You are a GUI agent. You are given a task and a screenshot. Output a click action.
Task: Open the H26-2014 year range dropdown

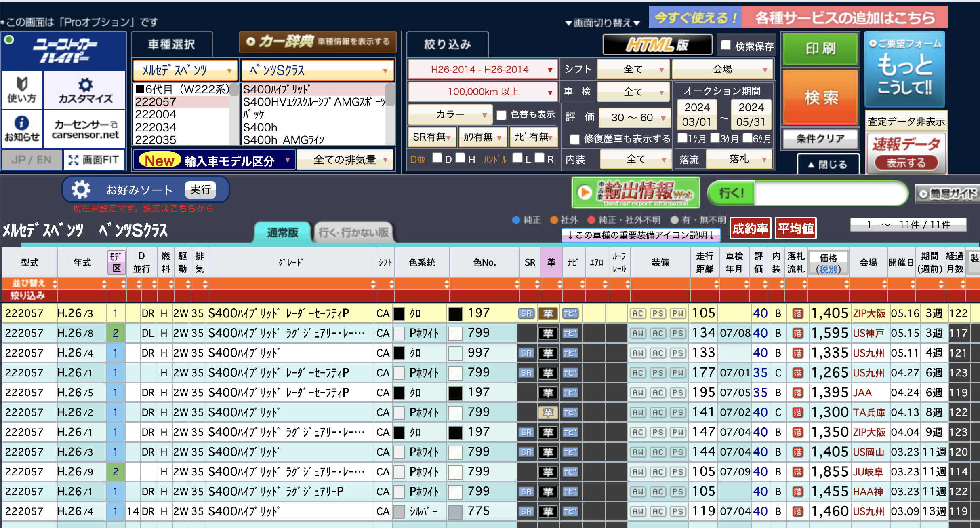pyautogui.click(x=483, y=70)
